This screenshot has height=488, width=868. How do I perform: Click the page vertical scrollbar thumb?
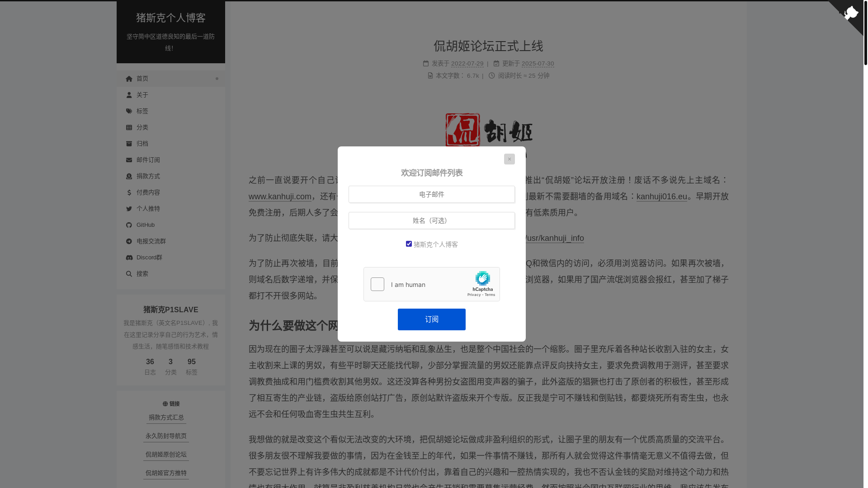(865, 33)
